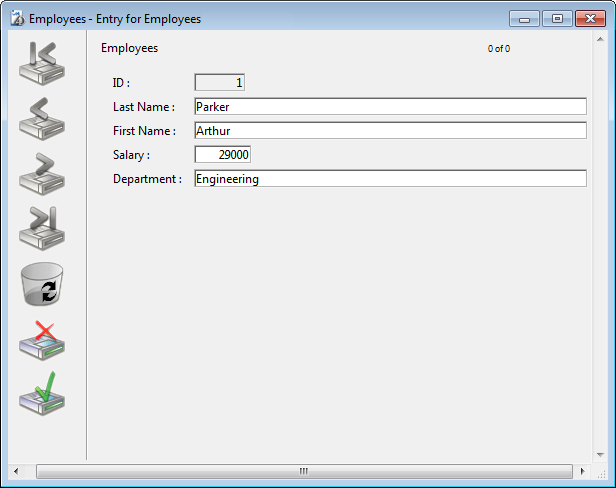The width and height of the screenshot is (616, 488).
Task: Click the horizontal scrollbar thumb
Action: click(304, 471)
